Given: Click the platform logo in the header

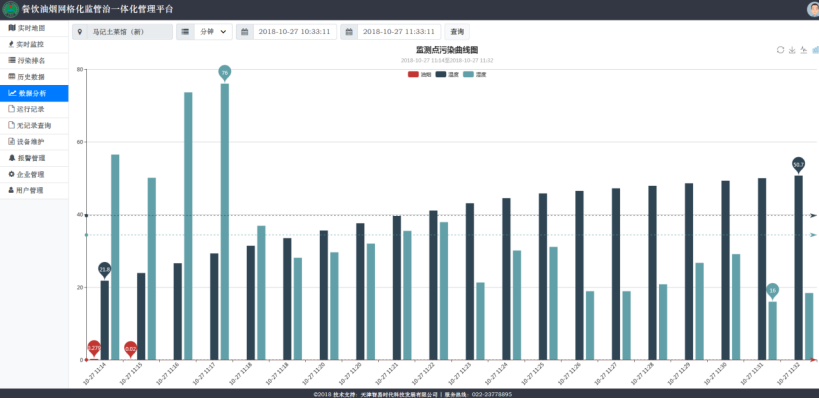Looking at the screenshot, I should tap(10, 9).
